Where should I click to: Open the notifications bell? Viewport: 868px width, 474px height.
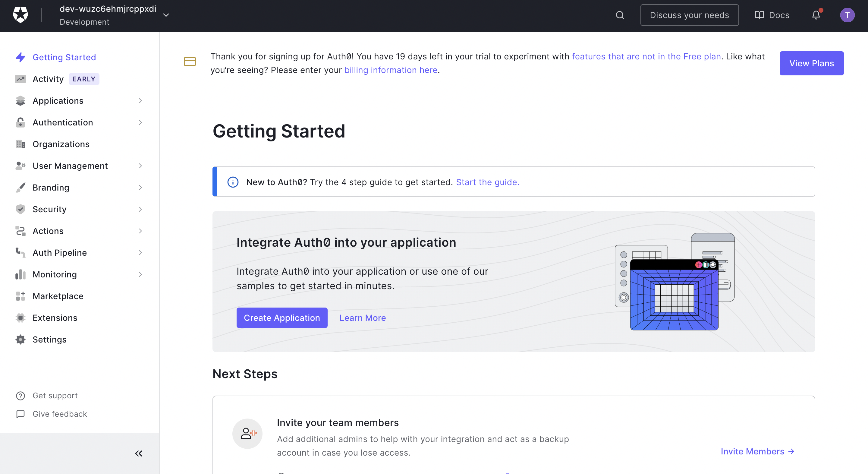pos(816,15)
